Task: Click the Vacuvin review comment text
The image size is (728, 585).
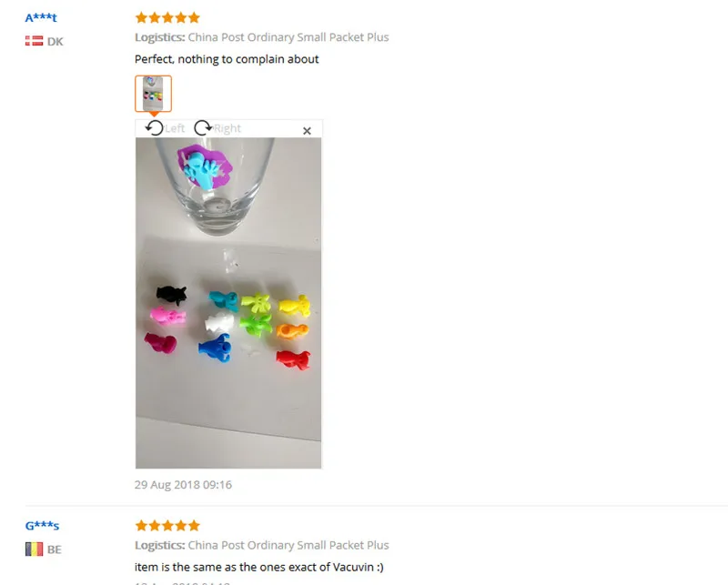Action: point(259,567)
